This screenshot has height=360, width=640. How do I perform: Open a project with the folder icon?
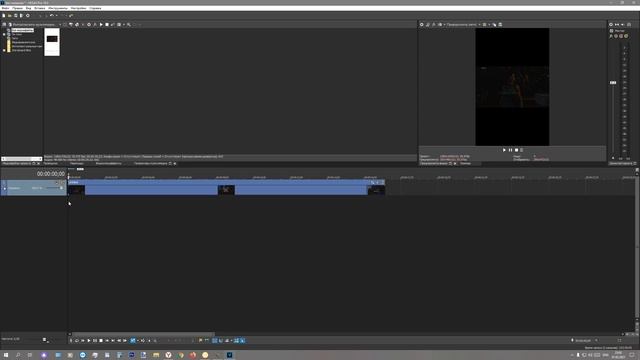coord(10,16)
